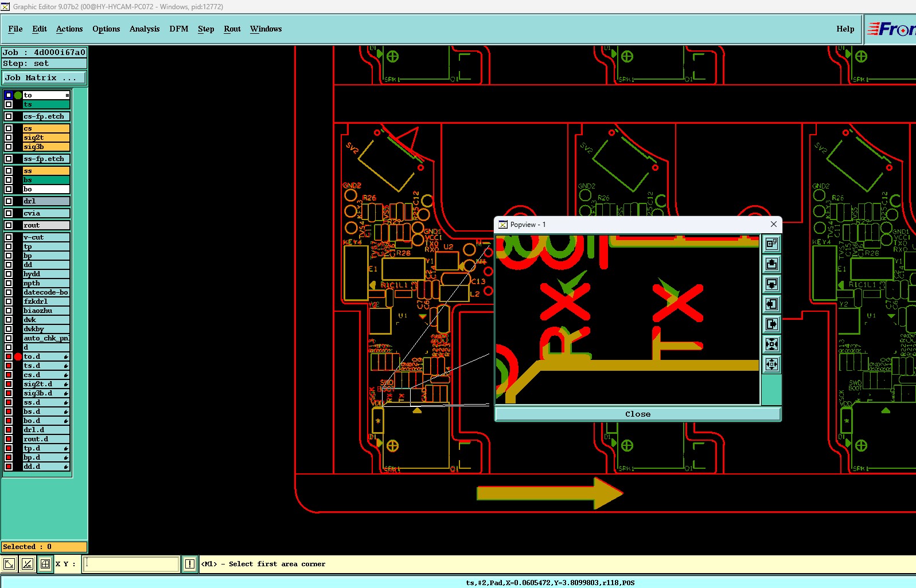Screen dimensions: 916x588
Task: Click the second bottom-left tool icon
Action: [x=27, y=564]
